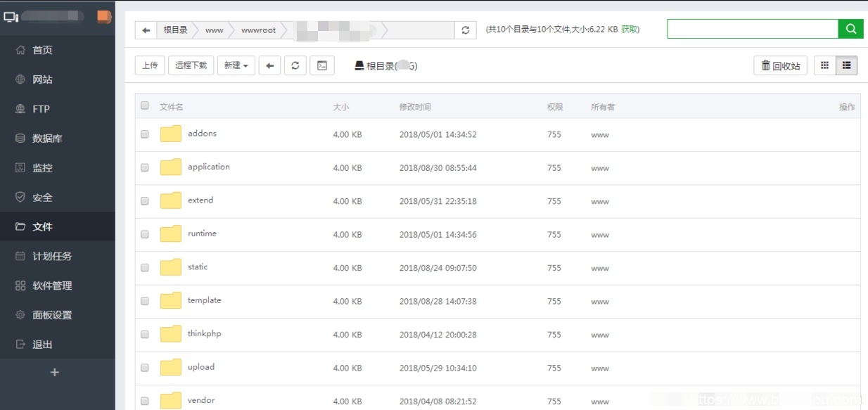The width and height of the screenshot is (868, 410).
Task: Open the extend folder icon
Action: tap(171, 200)
